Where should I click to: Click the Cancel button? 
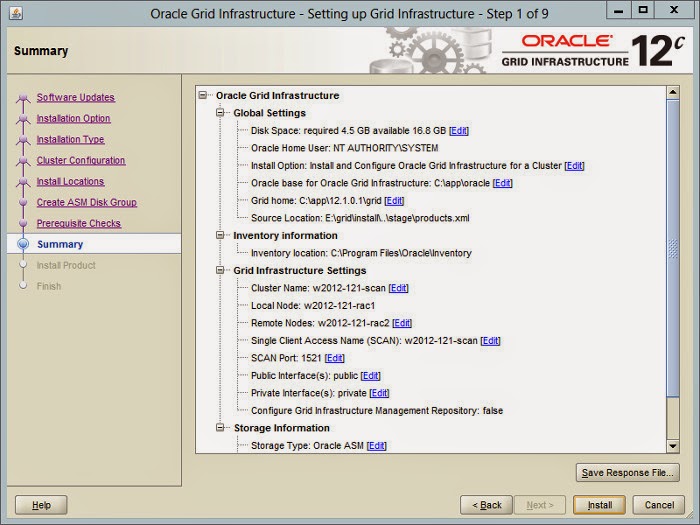[659, 505]
